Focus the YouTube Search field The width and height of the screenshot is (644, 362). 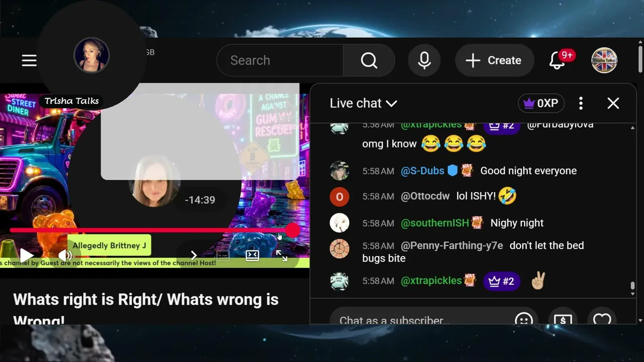click(x=280, y=60)
